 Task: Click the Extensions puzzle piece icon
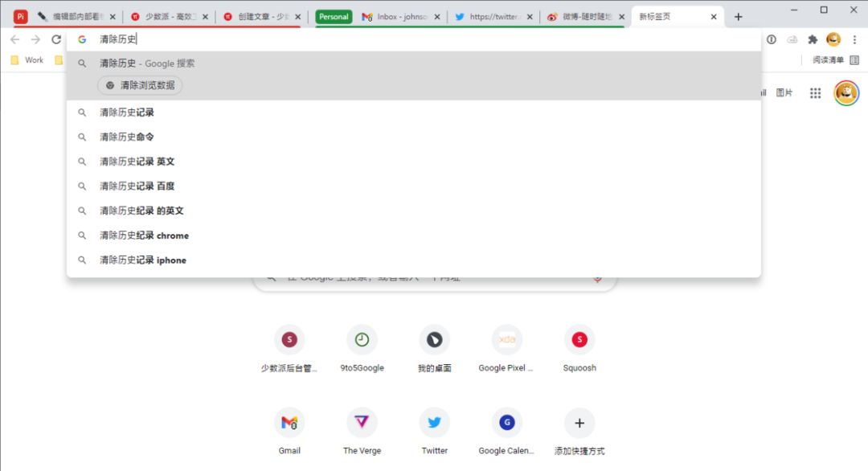point(813,39)
